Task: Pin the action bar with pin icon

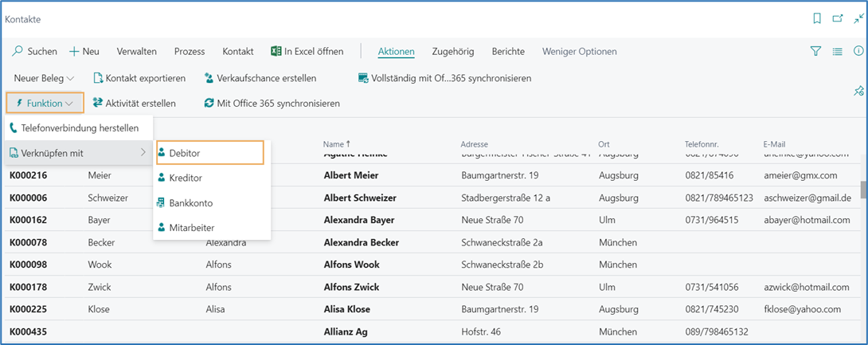Action: tap(858, 90)
